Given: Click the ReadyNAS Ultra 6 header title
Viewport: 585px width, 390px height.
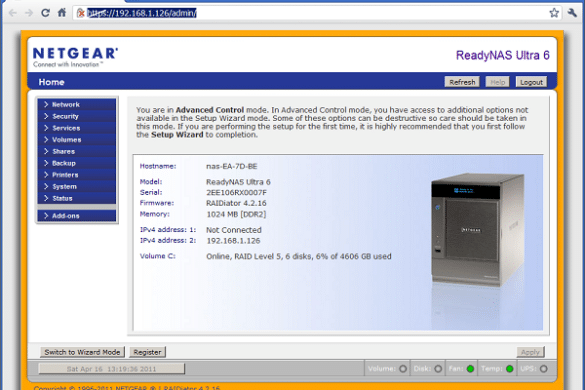Looking at the screenshot, I should (x=503, y=55).
